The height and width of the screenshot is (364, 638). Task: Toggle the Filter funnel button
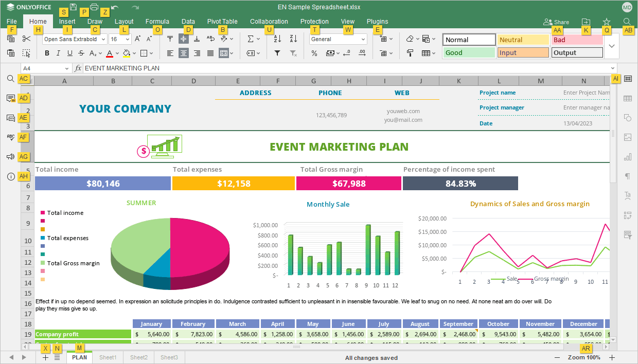[x=277, y=53]
